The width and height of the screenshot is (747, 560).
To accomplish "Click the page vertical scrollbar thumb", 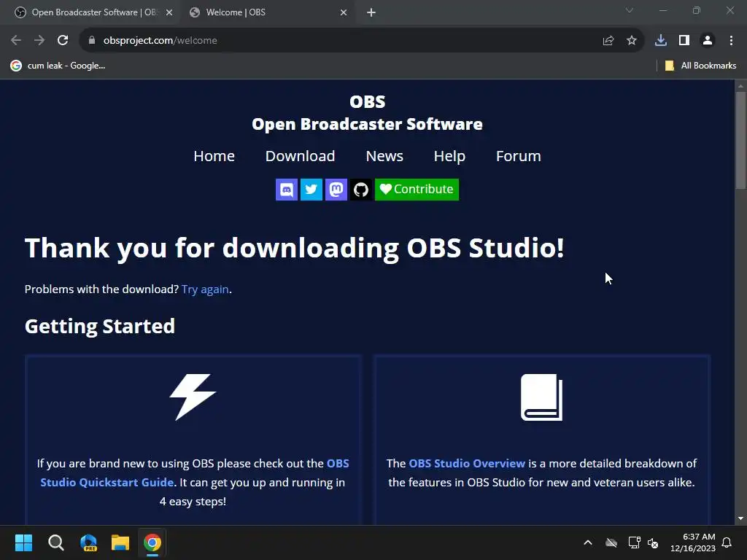I will (740, 141).
